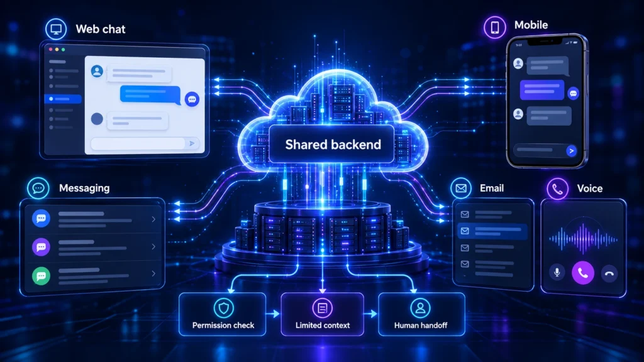Screen dimensions: 644x362
Task: Click the chat bubble icon on mobile screen
Action: 574,94
